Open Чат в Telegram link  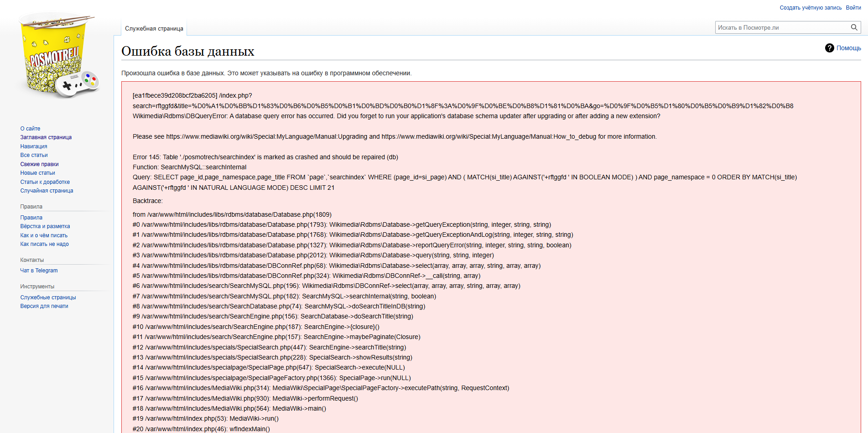tap(39, 271)
